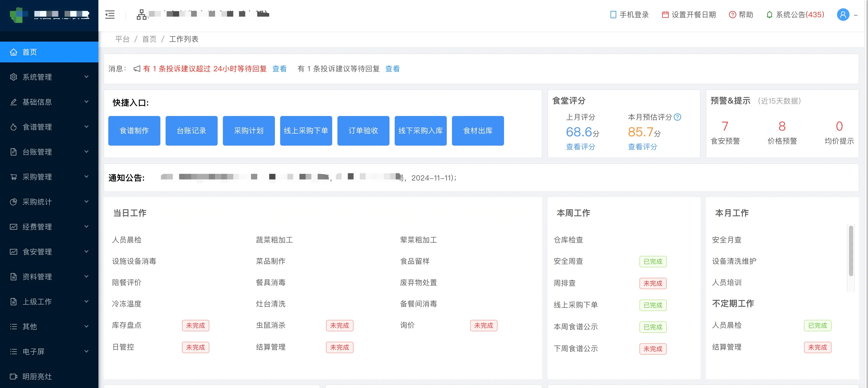868x388 pixels.
Task: Click the list icon beside 其他
Action: click(x=14, y=326)
